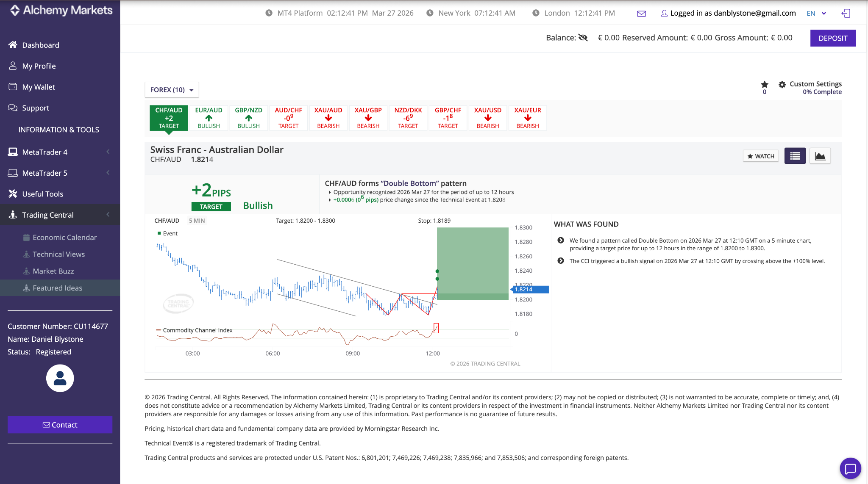
Task: Expand MetaTrader 5 submenu
Action: (x=60, y=173)
